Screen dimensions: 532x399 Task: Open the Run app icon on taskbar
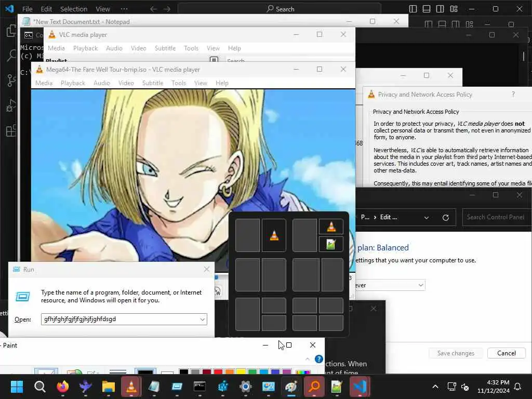[177, 387]
